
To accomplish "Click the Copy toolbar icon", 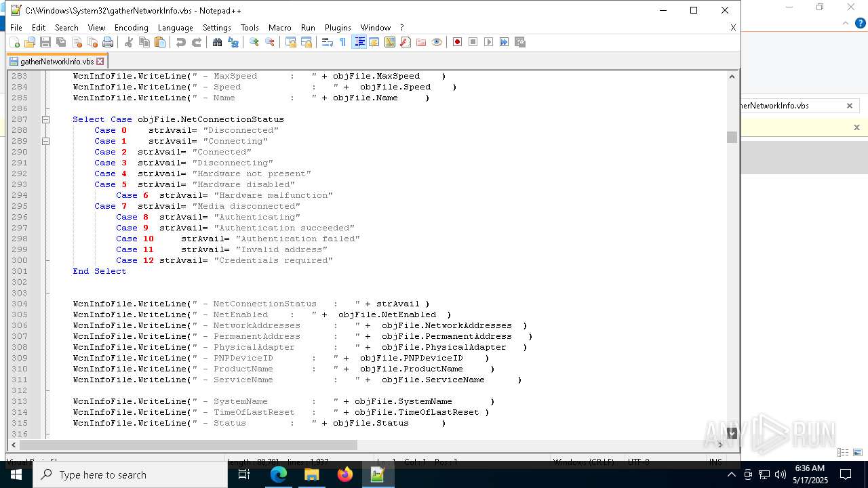I will (x=144, y=42).
